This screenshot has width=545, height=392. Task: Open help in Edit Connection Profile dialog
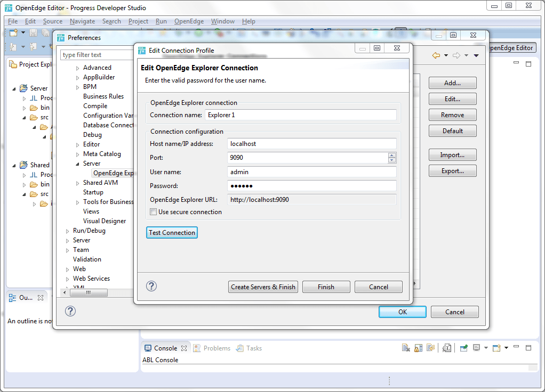pyautogui.click(x=151, y=287)
